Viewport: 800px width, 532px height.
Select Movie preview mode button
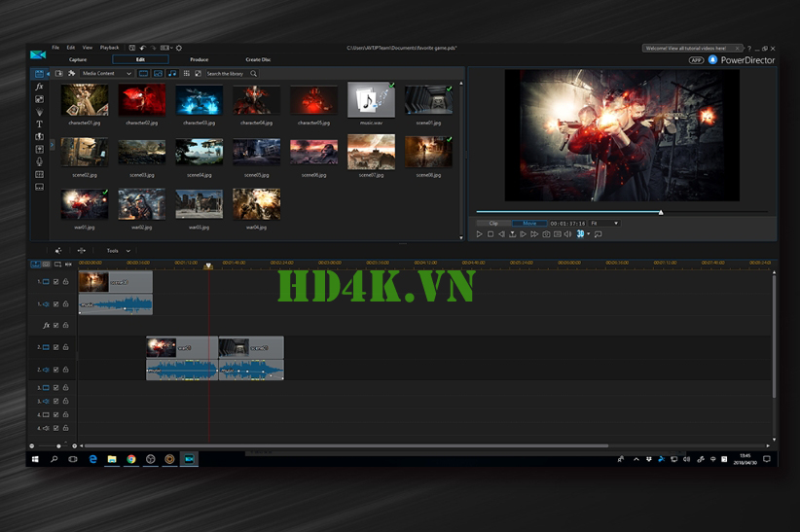coord(529,224)
